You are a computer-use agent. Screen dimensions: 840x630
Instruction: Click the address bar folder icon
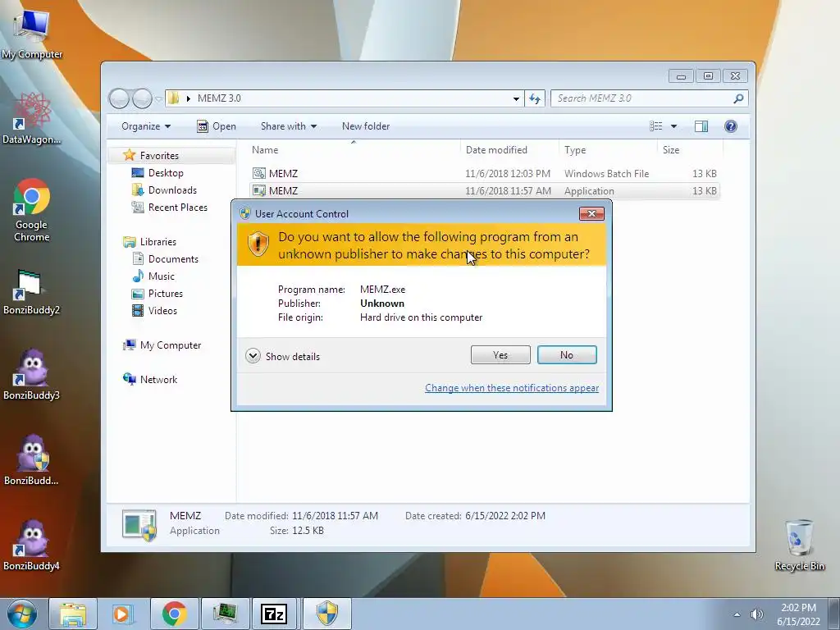tap(173, 98)
